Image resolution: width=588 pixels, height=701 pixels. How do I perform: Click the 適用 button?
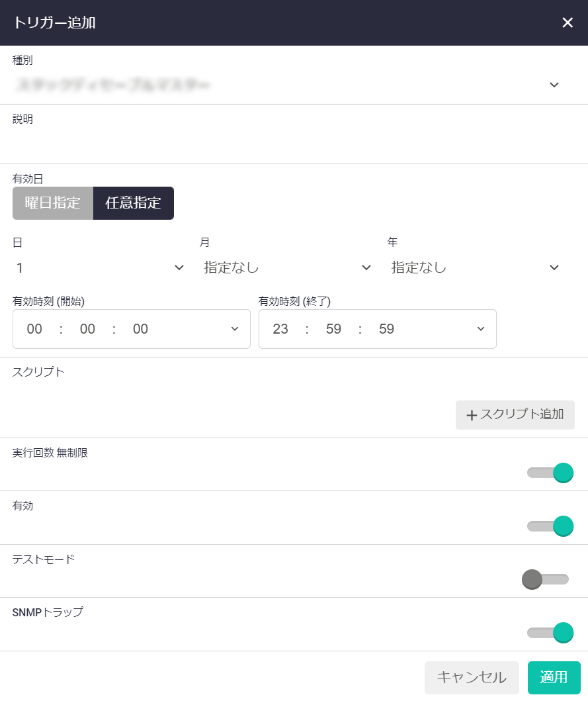point(554,677)
